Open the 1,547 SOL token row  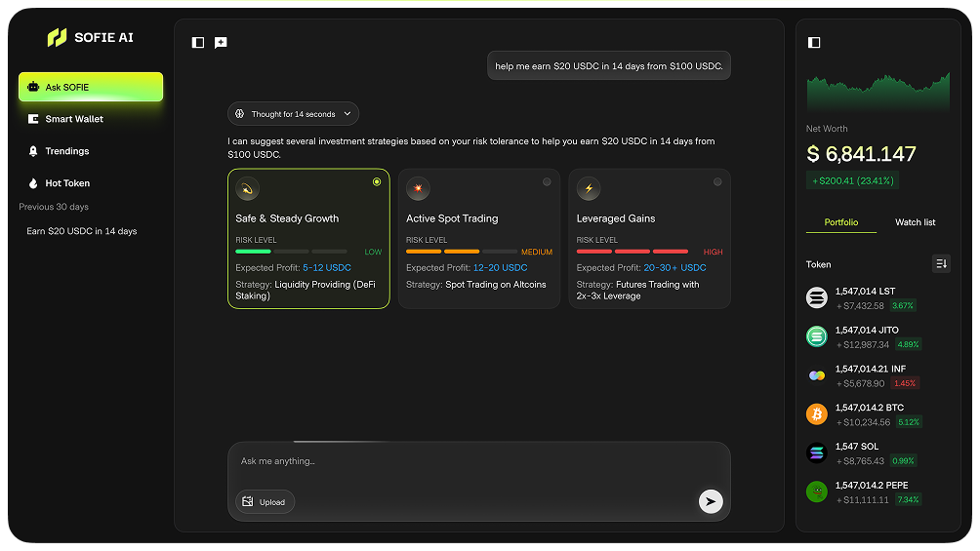[878, 453]
